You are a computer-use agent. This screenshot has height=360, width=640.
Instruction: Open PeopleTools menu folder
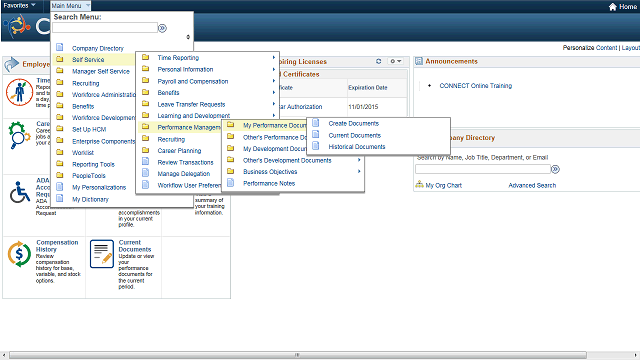tap(89, 176)
